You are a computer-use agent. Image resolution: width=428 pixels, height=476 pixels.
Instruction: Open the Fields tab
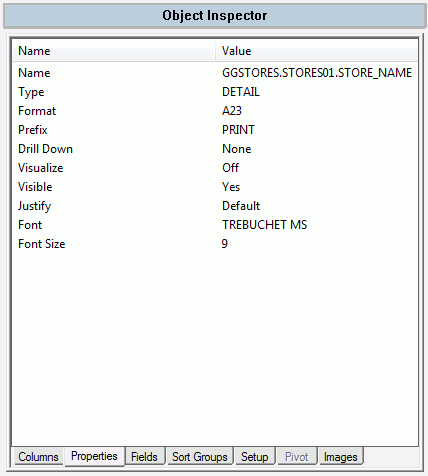144,456
